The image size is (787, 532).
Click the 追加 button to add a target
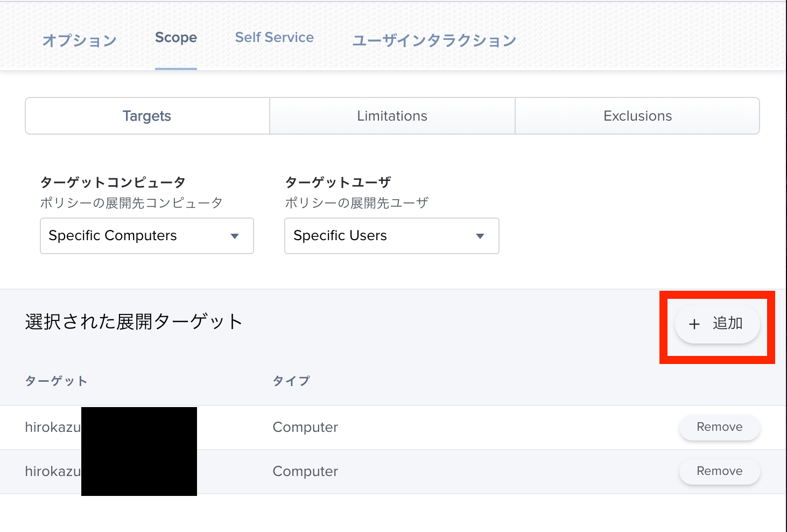[717, 324]
